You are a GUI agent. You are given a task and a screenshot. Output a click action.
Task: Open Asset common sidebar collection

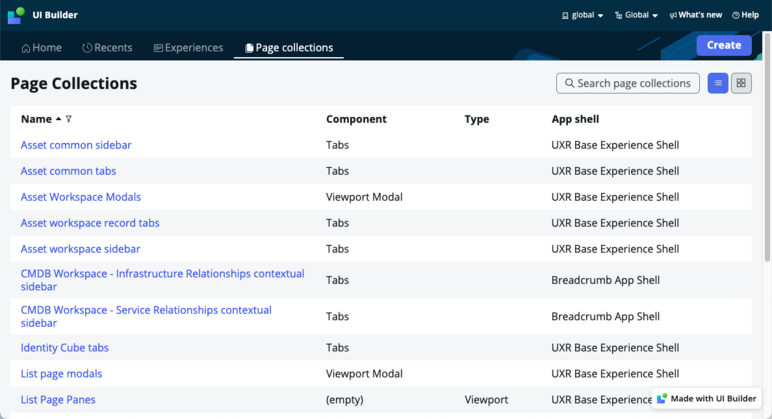[76, 145]
